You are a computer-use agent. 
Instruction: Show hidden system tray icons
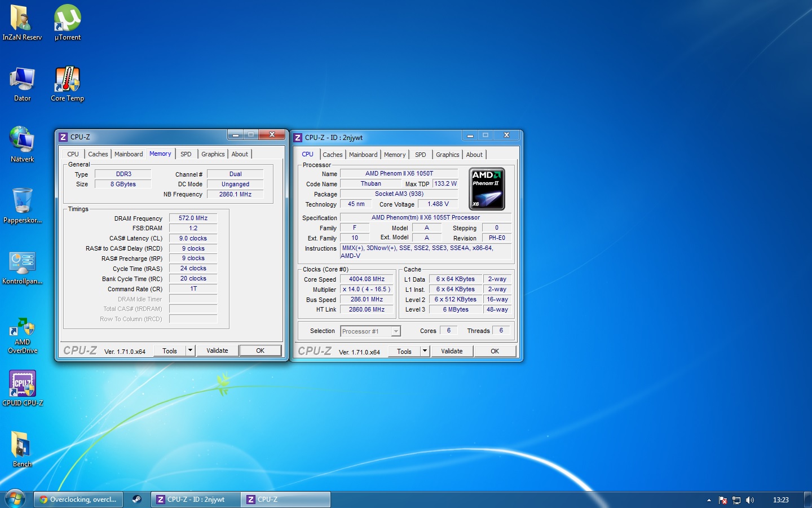tap(709, 500)
